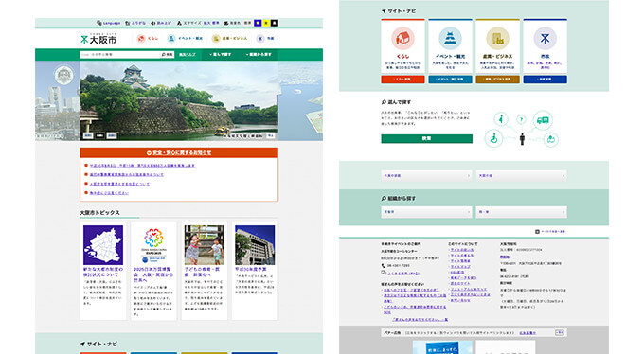The width and height of the screenshot is (644, 354).
Task: Select the castle イベント・観光 header icon
Action: pos(171,38)
